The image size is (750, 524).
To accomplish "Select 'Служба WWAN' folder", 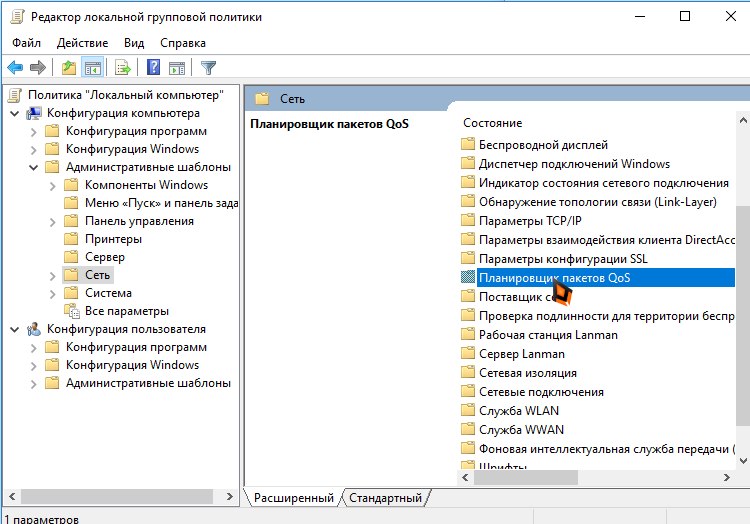I will (x=521, y=429).
